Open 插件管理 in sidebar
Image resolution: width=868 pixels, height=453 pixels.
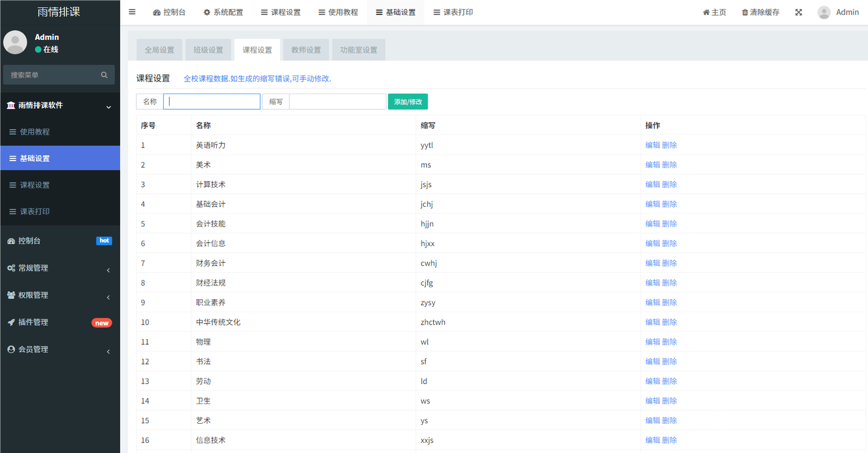[33, 322]
